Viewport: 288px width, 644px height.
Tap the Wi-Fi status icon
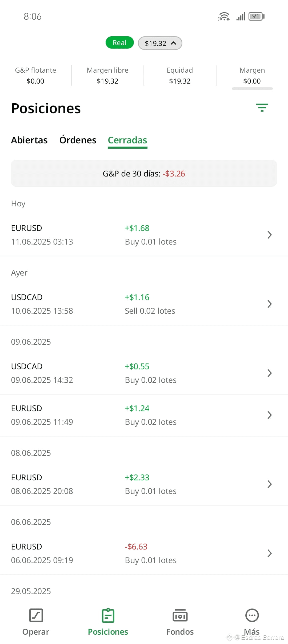tap(223, 16)
